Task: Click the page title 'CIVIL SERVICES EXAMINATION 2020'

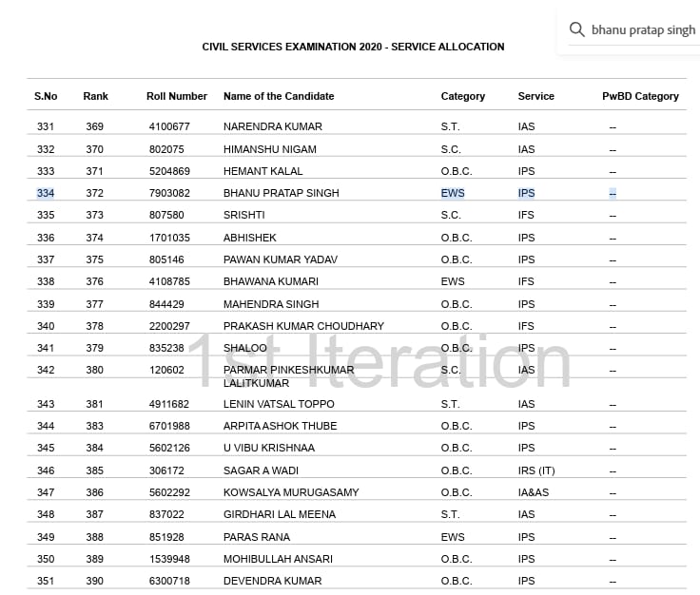Action: click(x=292, y=47)
